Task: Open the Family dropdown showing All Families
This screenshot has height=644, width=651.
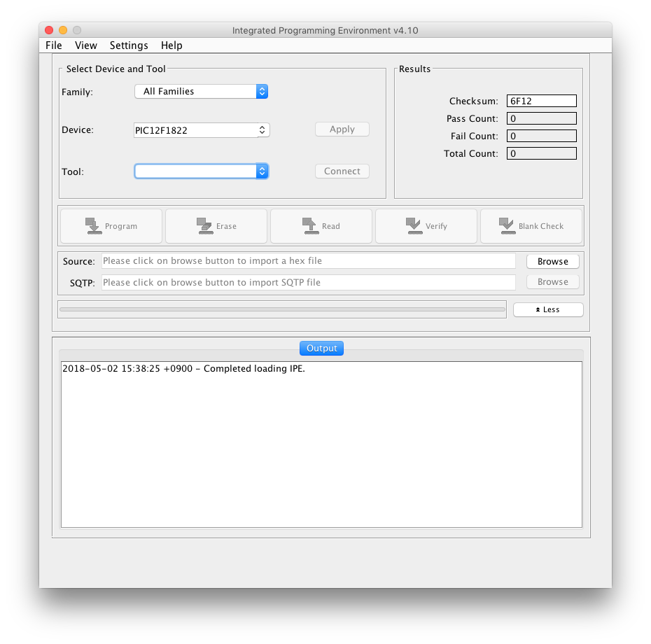Action: pyautogui.click(x=202, y=91)
